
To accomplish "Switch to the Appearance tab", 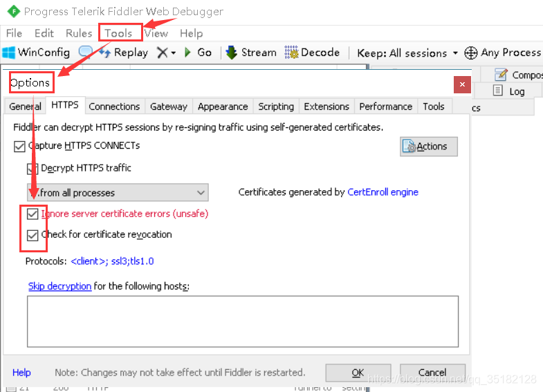I will point(223,106).
